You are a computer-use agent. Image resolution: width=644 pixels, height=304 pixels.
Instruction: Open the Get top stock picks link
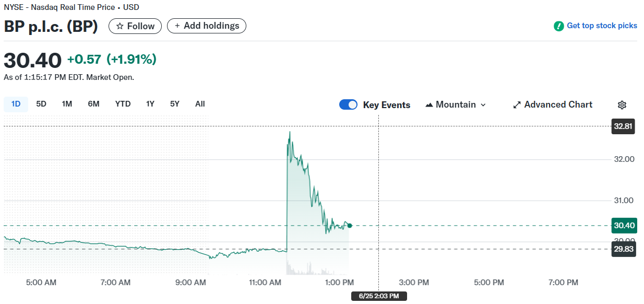602,26
